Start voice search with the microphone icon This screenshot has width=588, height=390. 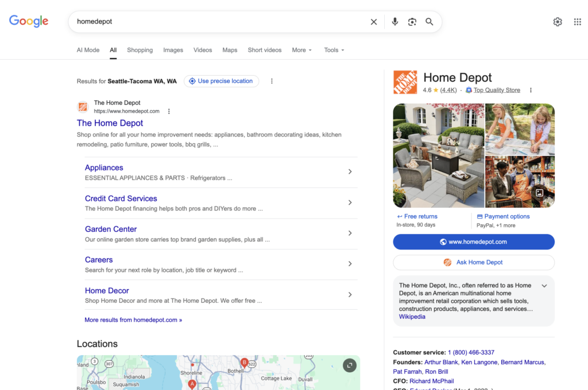(395, 22)
